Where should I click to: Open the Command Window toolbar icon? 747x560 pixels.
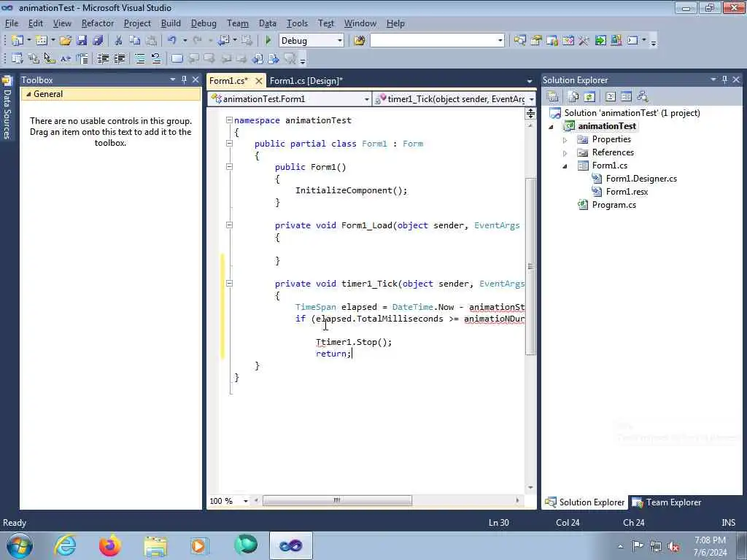[x=632, y=41]
